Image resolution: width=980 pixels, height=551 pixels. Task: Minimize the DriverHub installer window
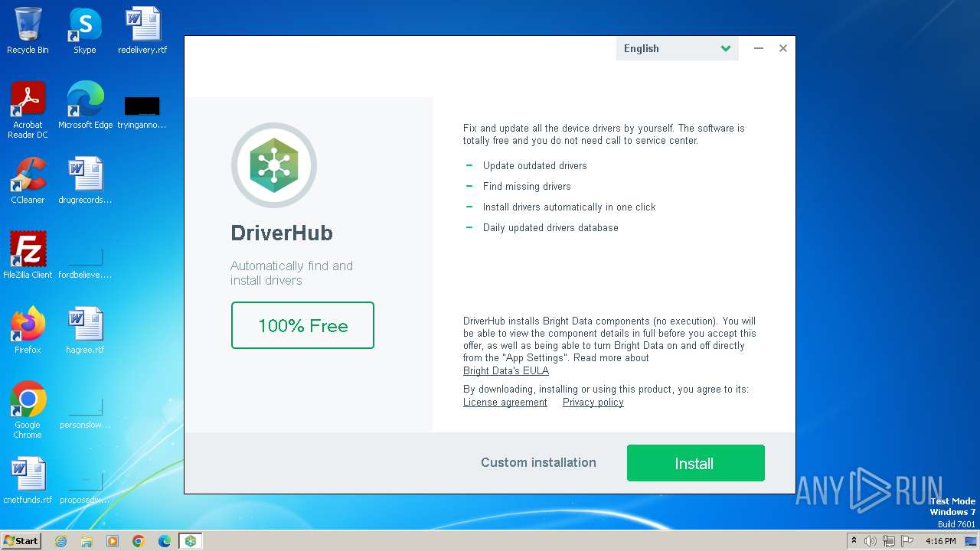point(759,48)
